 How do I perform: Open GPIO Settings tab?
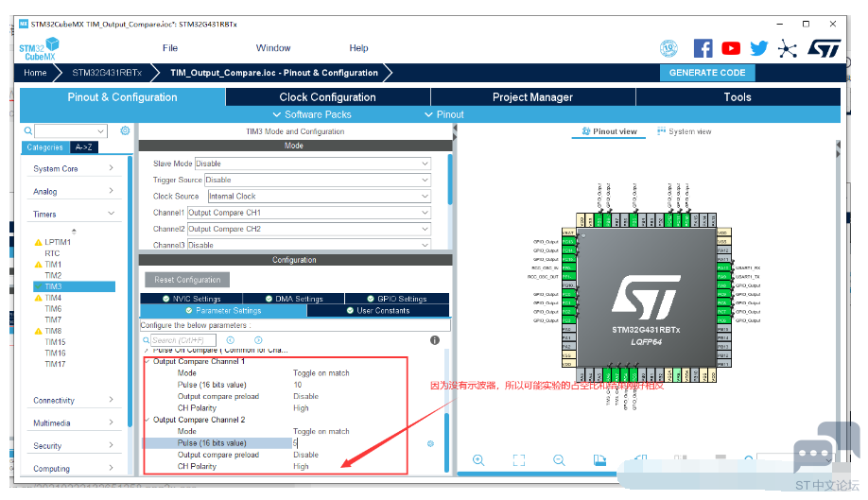(x=396, y=299)
